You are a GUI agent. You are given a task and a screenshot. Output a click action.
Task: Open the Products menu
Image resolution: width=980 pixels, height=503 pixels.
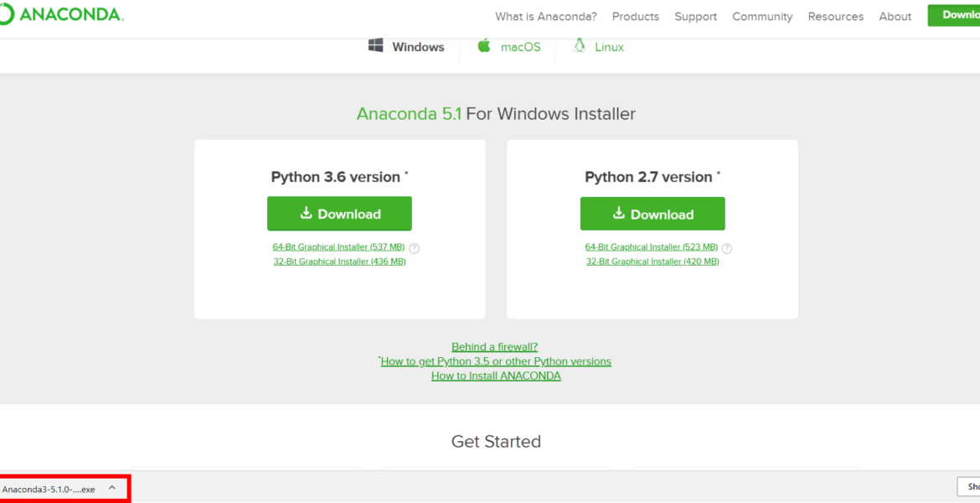point(636,16)
